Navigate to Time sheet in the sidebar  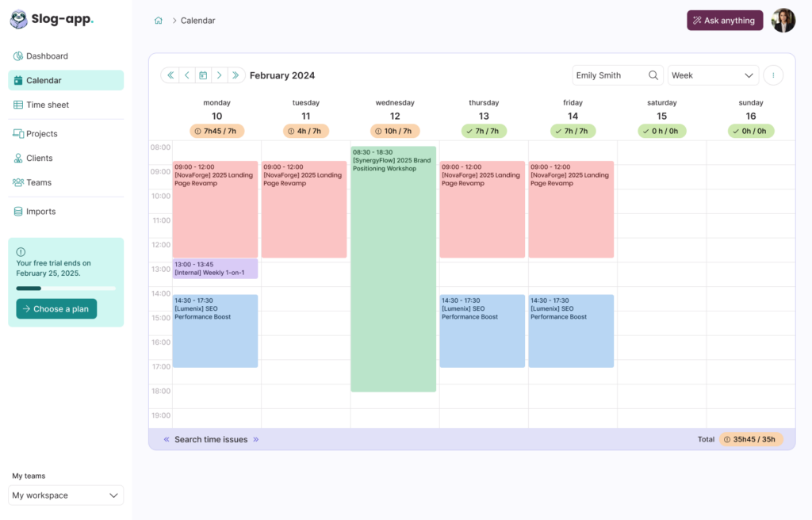point(48,105)
